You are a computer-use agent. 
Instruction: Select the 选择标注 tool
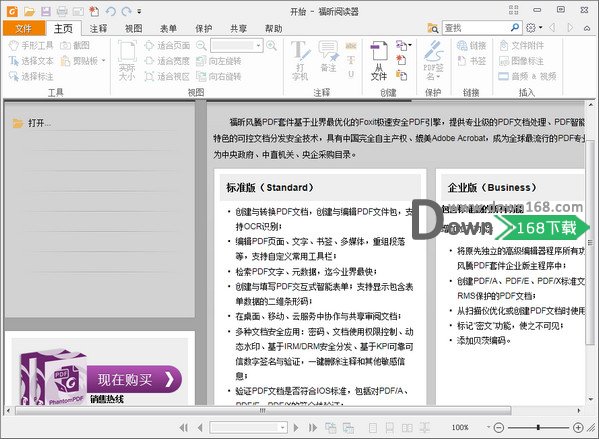coord(31,76)
